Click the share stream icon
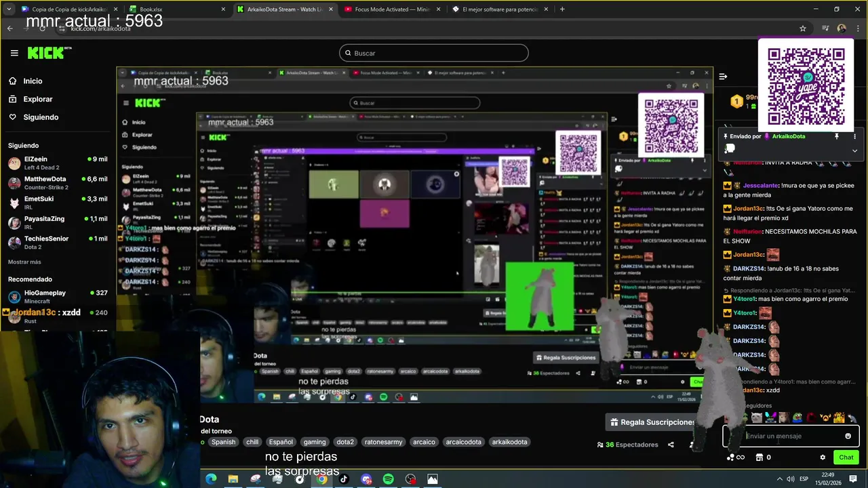Image resolution: width=868 pixels, height=488 pixels. point(671,445)
